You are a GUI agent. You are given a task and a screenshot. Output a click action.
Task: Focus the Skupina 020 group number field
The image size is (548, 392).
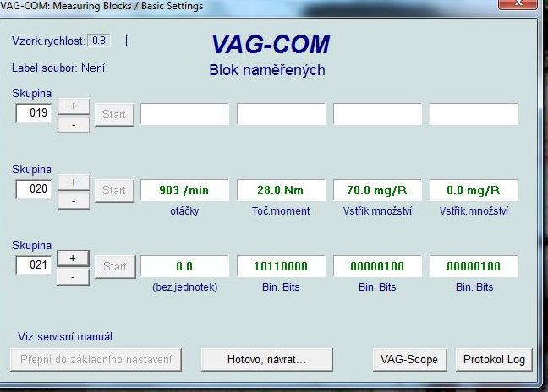(x=34, y=189)
